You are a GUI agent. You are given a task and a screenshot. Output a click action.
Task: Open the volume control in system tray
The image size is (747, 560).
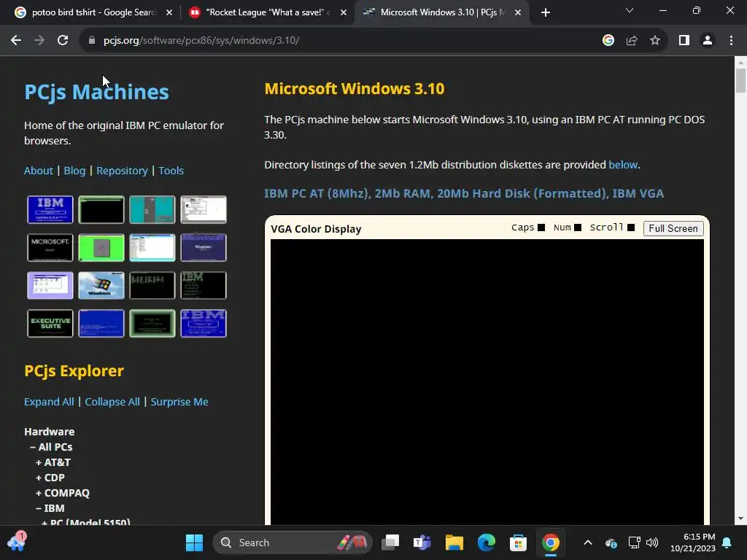(x=652, y=542)
